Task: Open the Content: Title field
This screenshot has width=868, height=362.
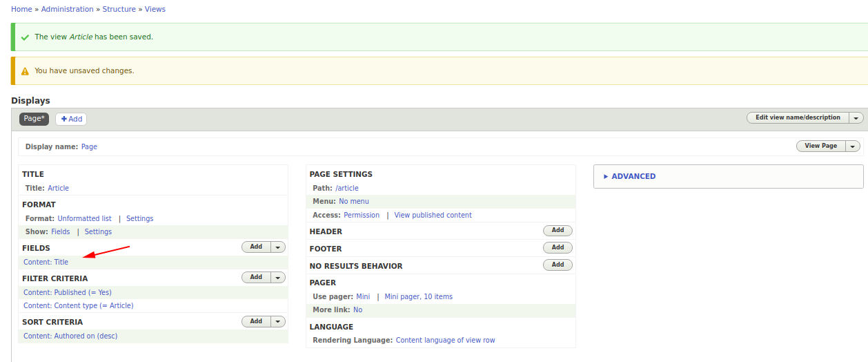Action: [46, 263]
